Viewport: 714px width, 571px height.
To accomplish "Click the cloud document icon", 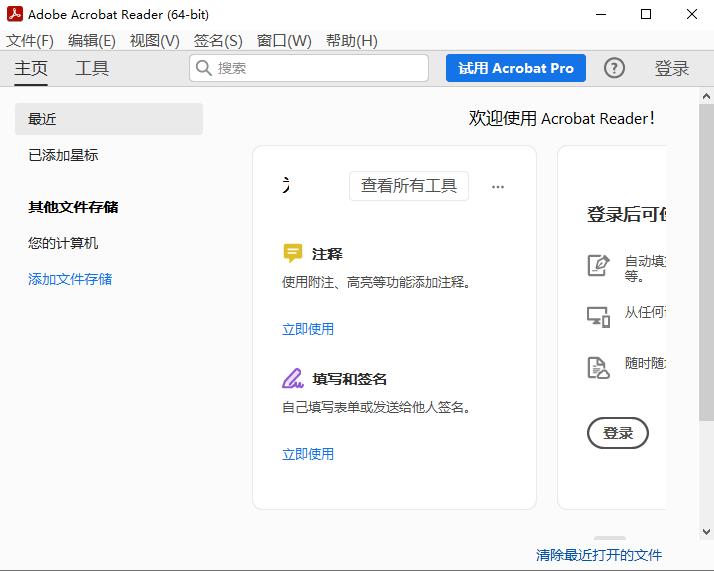I will 598,368.
